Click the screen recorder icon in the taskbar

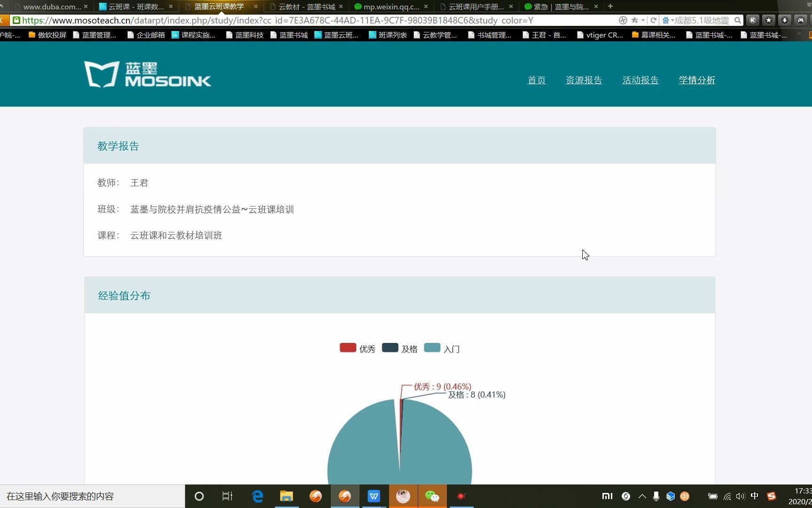(461, 496)
